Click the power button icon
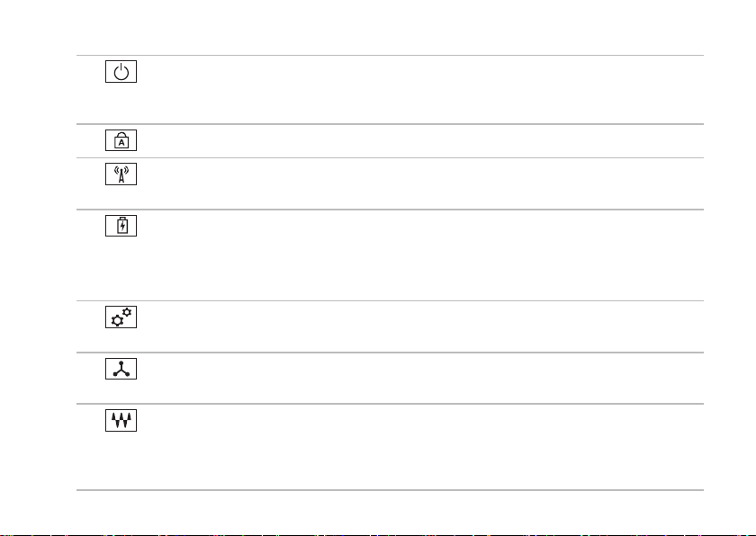The height and width of the screenshot is (536, 756). [121, 72]
